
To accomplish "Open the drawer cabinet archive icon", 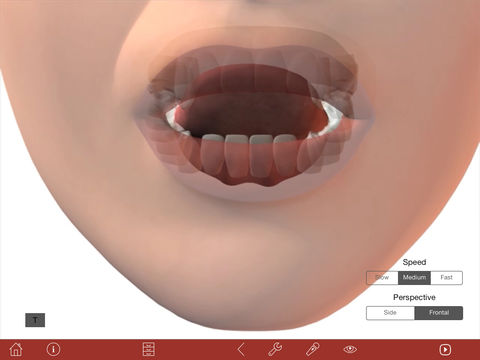I will pos(149,349).
